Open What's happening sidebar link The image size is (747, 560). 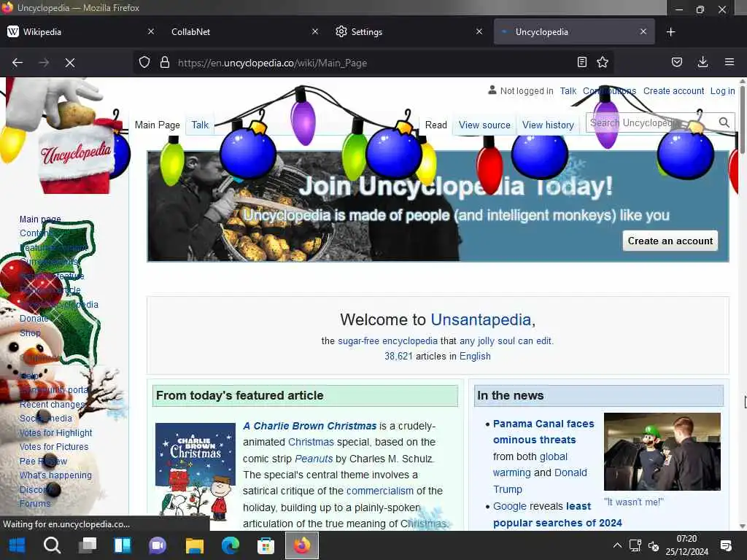(x=55, y=475)
